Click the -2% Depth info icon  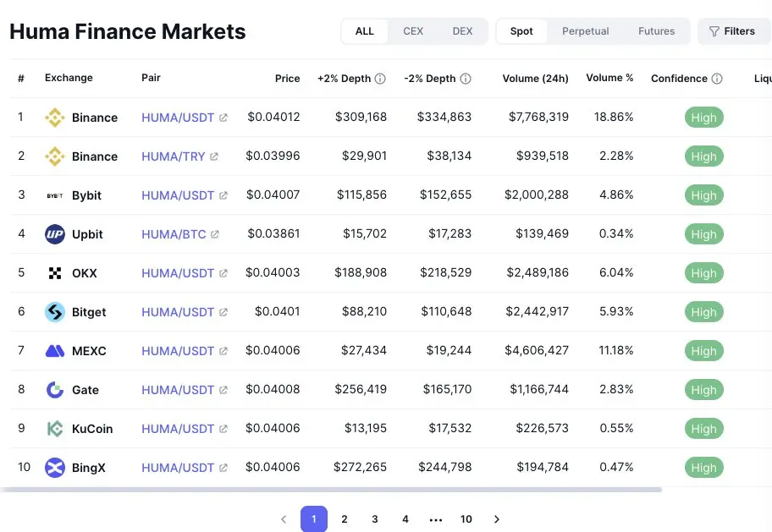pos(466,79)
